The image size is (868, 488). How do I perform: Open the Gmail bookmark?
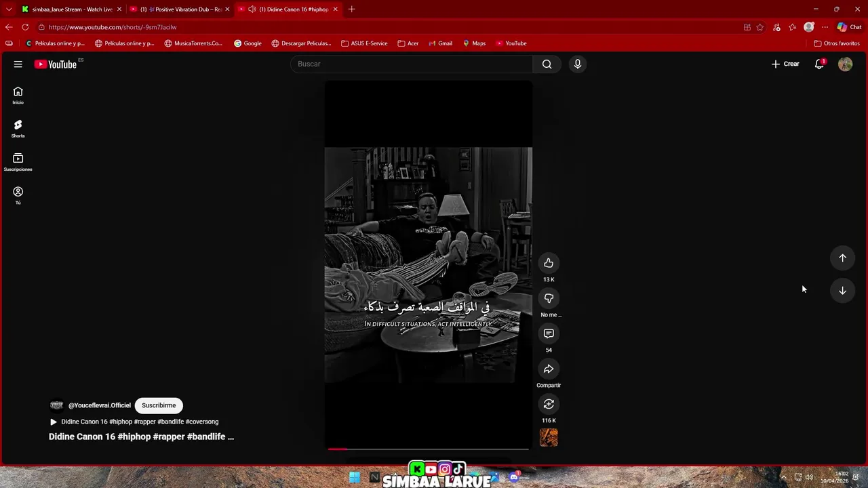click(440, 43)
